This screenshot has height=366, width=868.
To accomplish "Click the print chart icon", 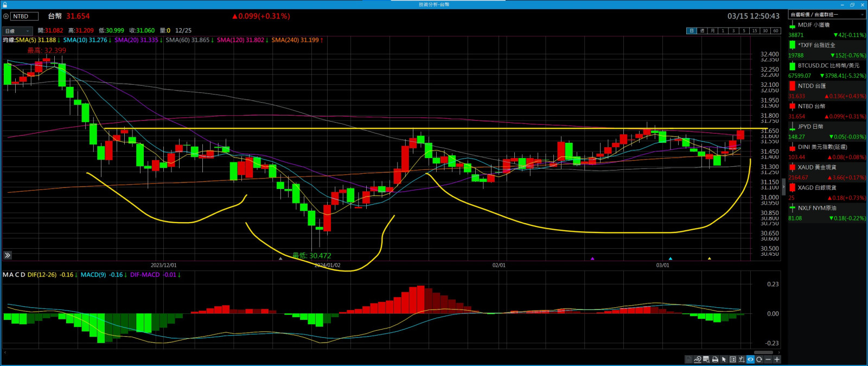I will (x=715, y=359).
